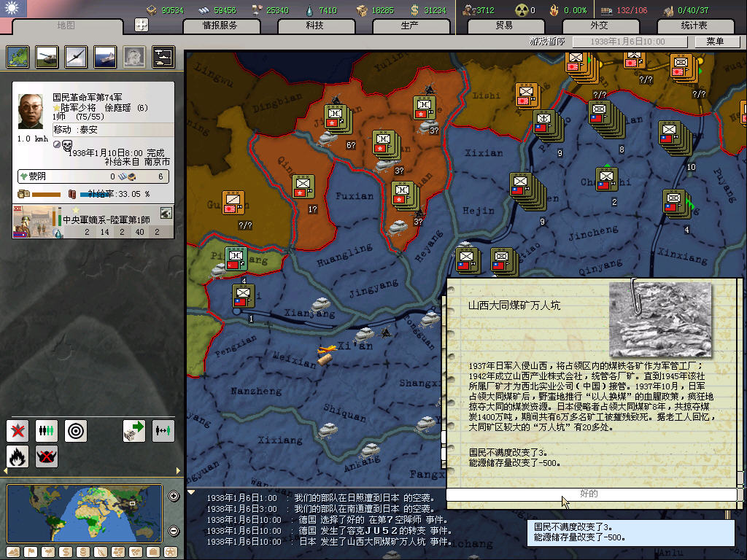Click the bullseye target objective icon
Viewport: 747px width, 560px height.
point(76,431)
